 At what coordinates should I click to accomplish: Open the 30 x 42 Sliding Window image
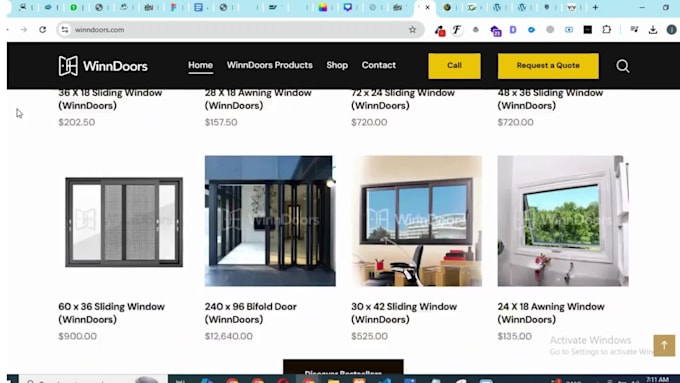416,221
